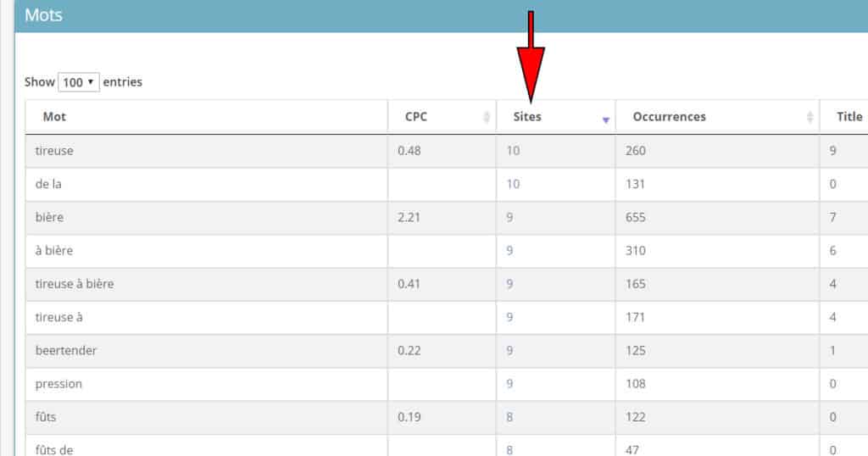Click the CPC value 0.48
Image resolution: width=868 pixels, height=456 pixels.
click(409, 151)
